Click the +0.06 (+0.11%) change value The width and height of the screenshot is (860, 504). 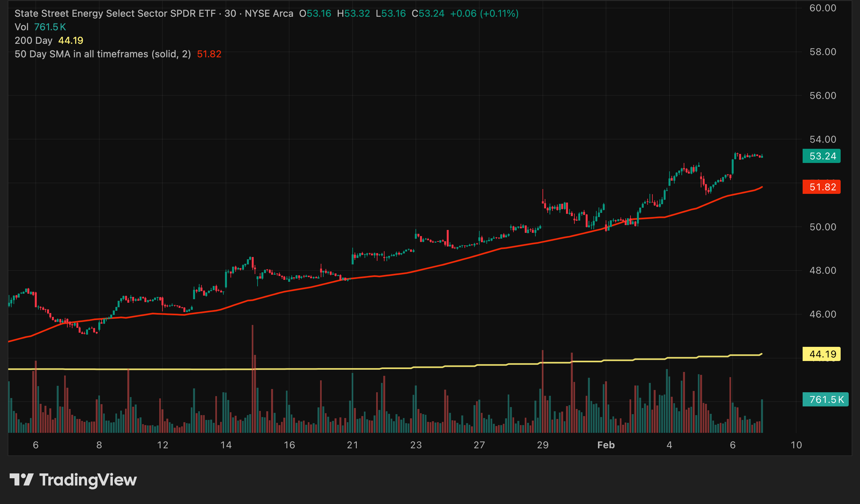(x=484, y=14)
